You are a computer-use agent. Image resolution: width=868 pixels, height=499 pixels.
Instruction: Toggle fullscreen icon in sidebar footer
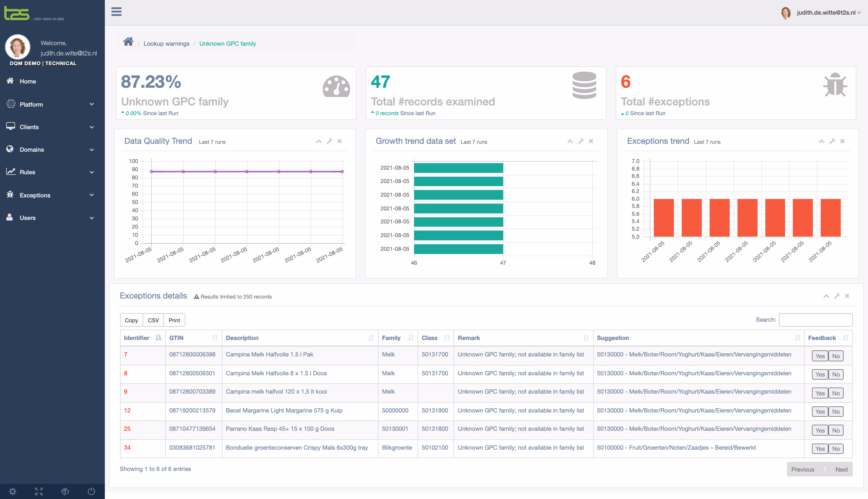(39, 491)
